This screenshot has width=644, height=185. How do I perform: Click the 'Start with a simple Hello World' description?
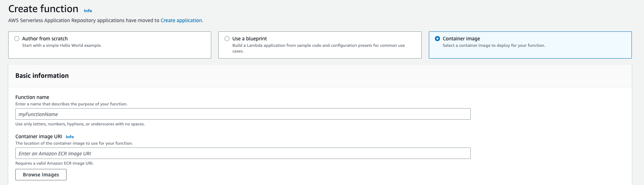pyautogui.click(x=62, y=45)
